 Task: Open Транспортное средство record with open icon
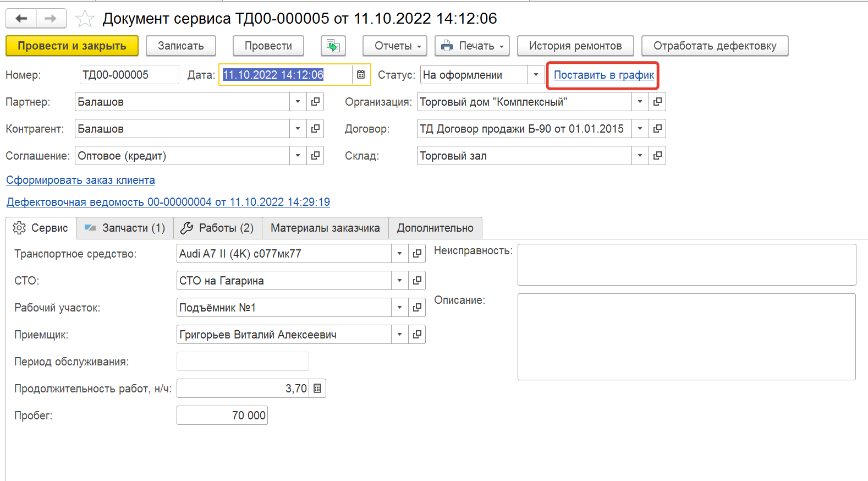coord(417,254)
